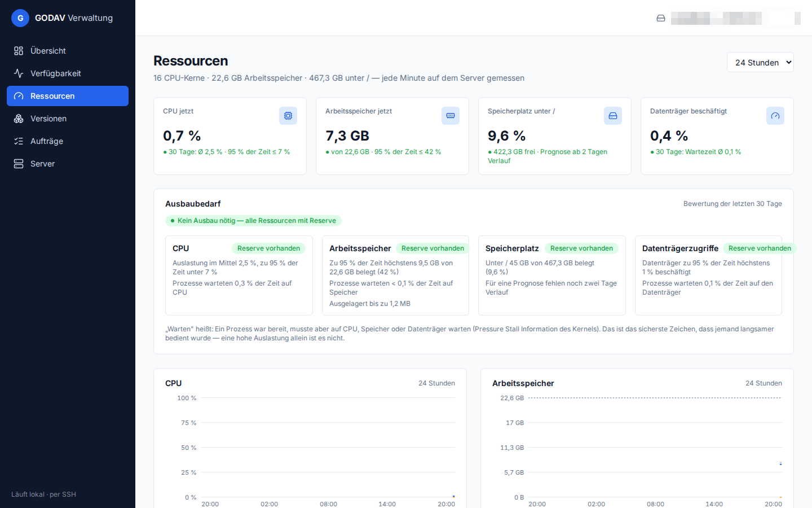Click the CPU chart 100 % axis label
Screen dimensions: 812x508
pyautogui.click(x=187, y=398)
